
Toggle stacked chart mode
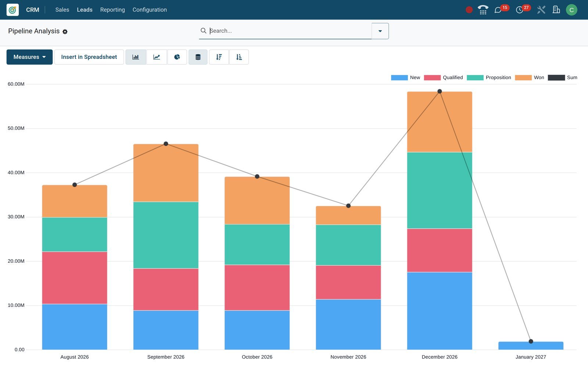(198, 57)
